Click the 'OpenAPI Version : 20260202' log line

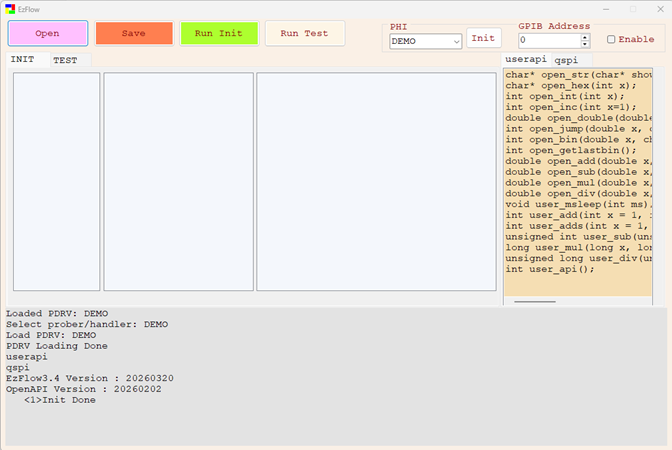[x=84, y=389]
